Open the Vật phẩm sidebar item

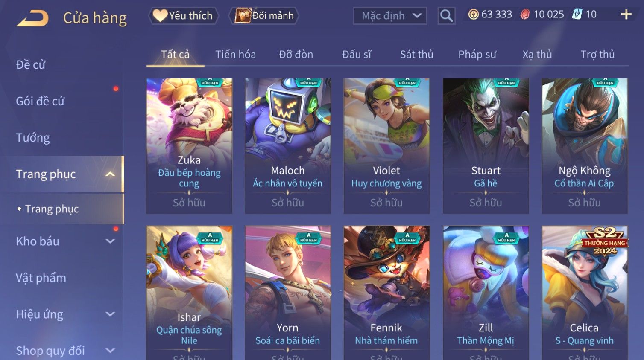tap(41, 278)
